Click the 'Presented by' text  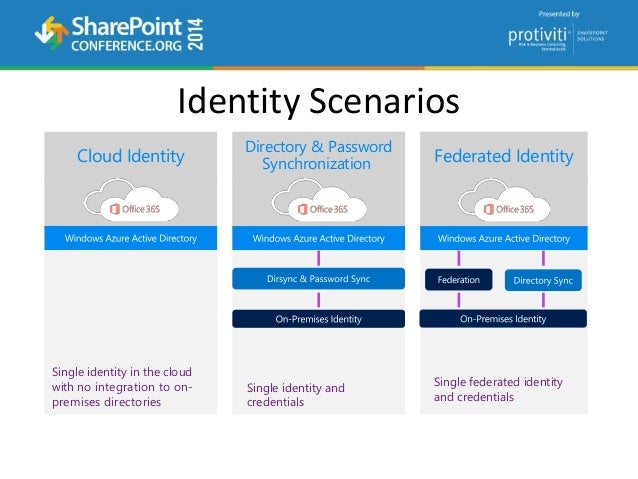pos(559,14)
